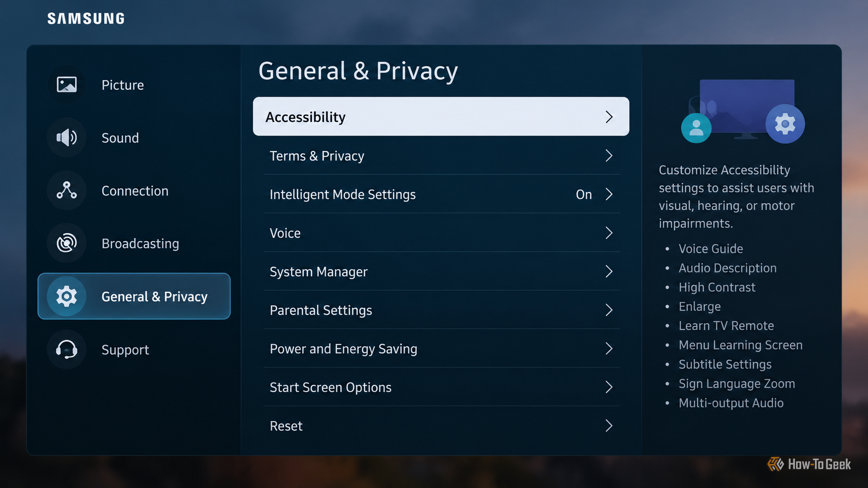This screenshot has width=868, height=488.
Task: Open Terms & Privacy label
Action: (x=317, y=156)
